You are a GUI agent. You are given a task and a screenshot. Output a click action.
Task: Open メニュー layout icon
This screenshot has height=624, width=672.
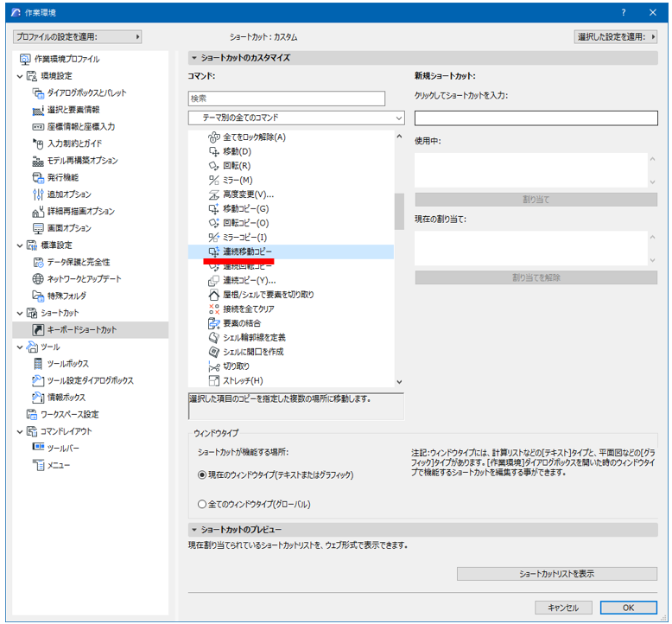pos(38,465)
